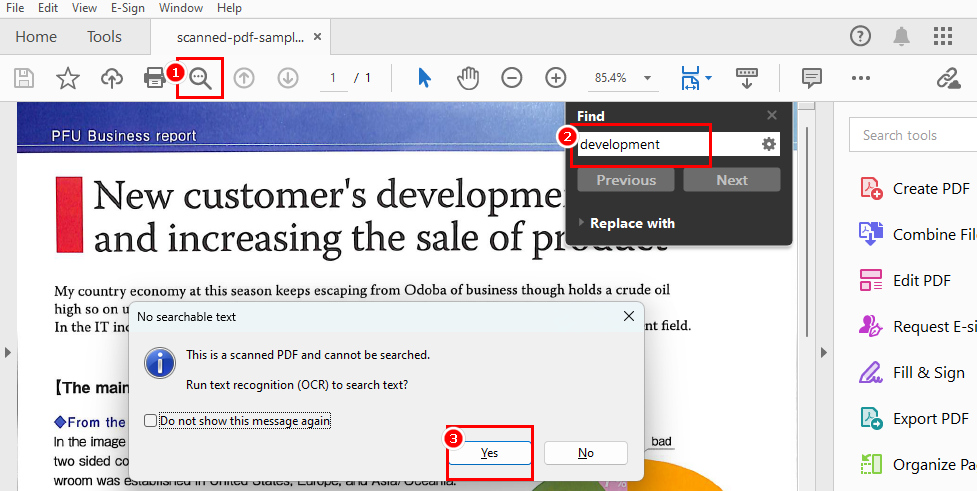Viewport: 977px width, 491px height.
Task: Click the 85.4% zoom value
Action: (611, 78)
